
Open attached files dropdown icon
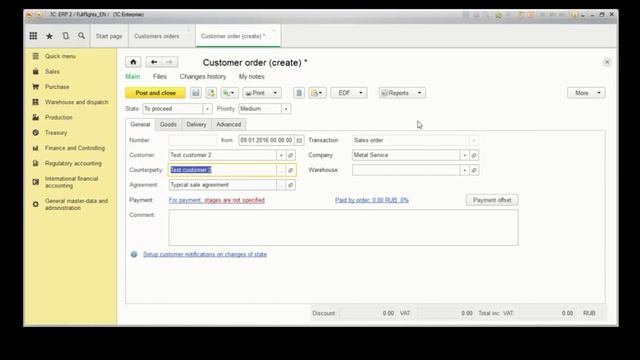coord(317,93)
